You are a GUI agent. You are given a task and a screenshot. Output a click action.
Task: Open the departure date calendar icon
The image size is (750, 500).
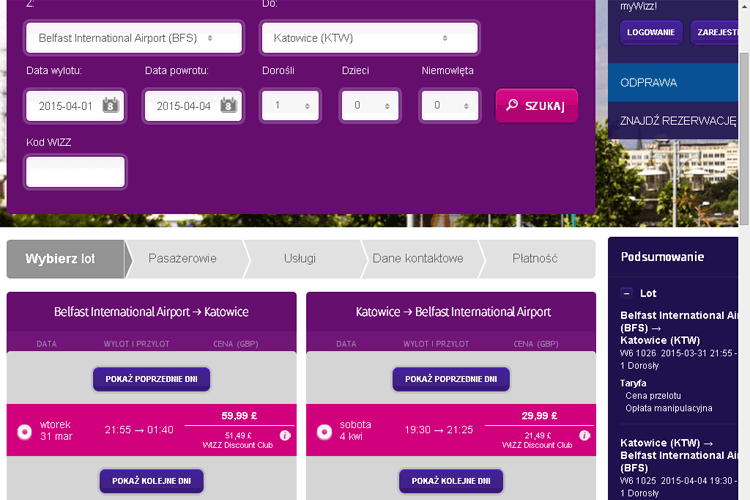110,105
